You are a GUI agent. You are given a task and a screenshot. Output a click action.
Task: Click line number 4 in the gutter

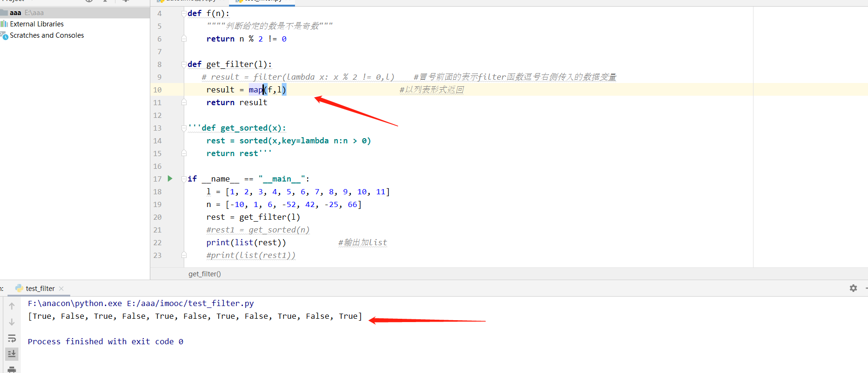[x=159, y=13]
